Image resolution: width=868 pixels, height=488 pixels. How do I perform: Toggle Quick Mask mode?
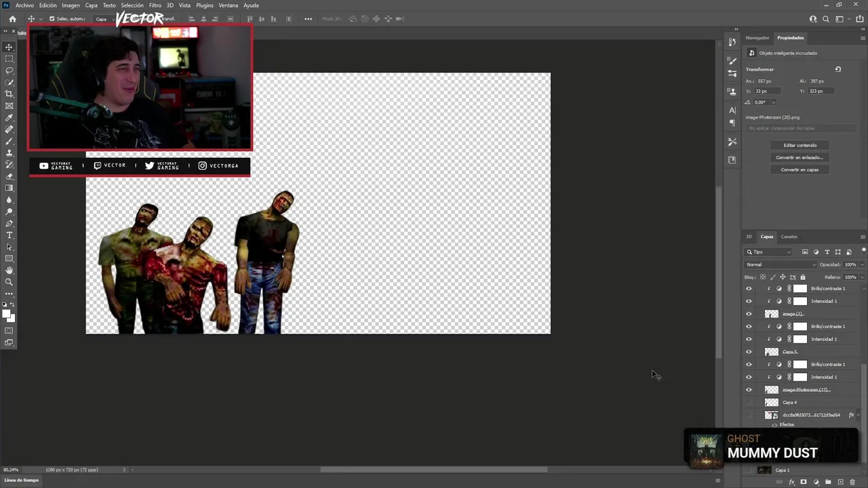click(x=9, y=331)
